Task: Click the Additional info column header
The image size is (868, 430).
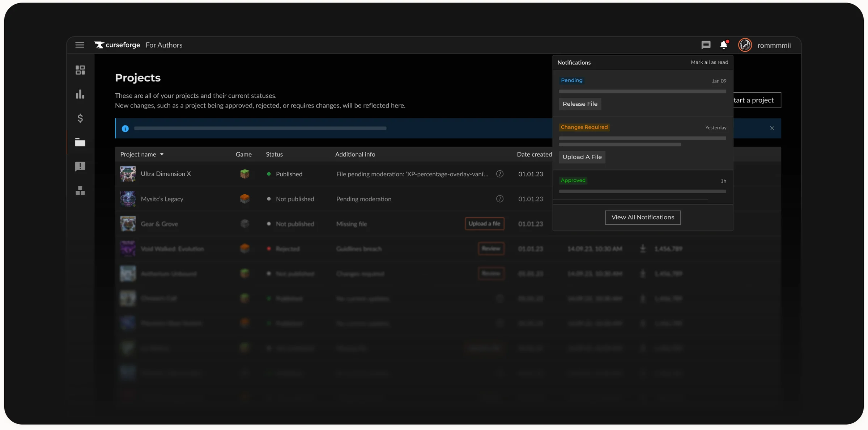Action: (355, 155)
